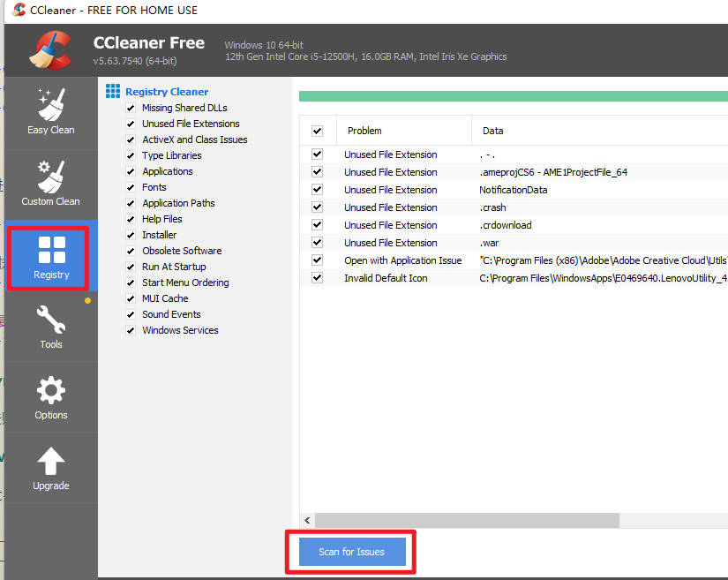Select the .crdownload data entry
Viewport: 728px width, 580px height.
(x=506, y=225)
